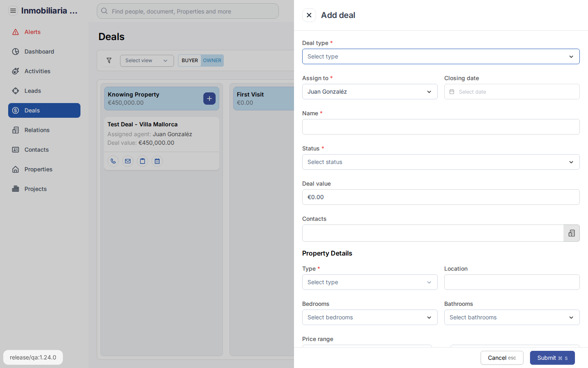Close the Add deal panel

309,15
